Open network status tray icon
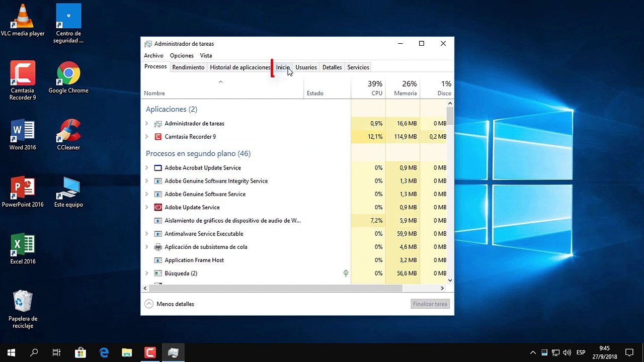 pos(555,353)
